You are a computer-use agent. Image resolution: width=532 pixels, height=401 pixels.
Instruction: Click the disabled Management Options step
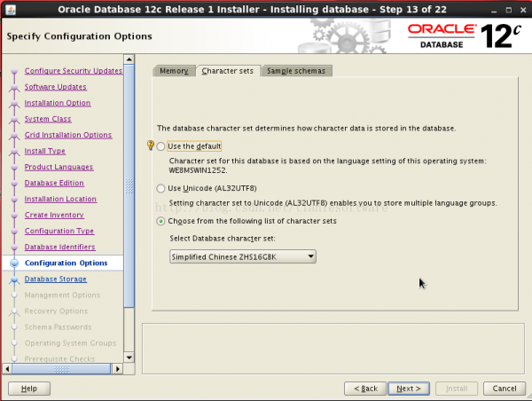62,295
